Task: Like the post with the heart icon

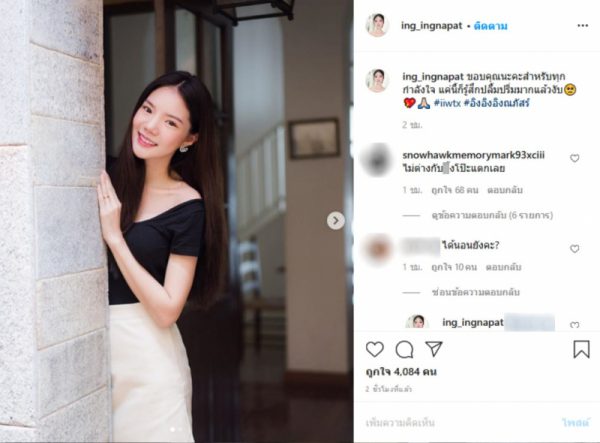Action: [375, 349]
